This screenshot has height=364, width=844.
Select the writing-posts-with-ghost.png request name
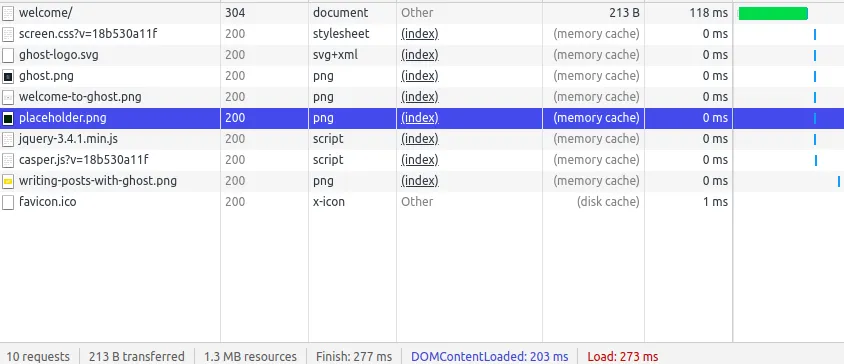pyautogui.click(x=98, y=181)
